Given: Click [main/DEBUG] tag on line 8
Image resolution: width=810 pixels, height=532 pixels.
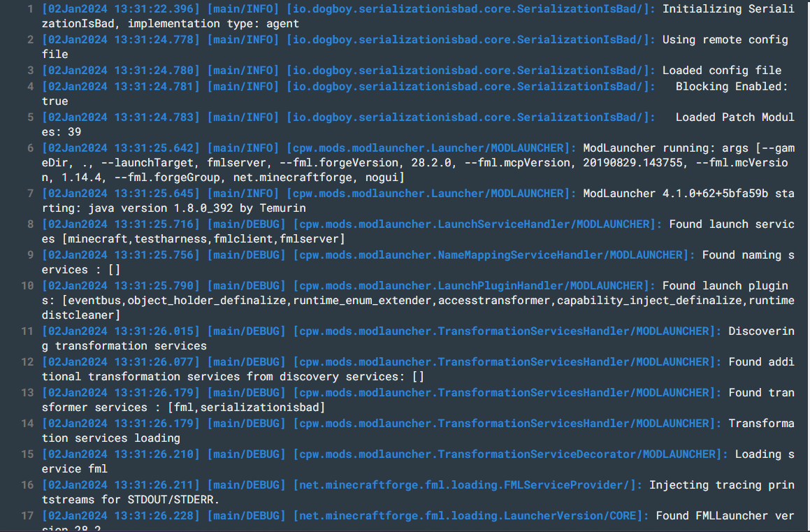Looking at the screenshot, I should click(247, 224).
